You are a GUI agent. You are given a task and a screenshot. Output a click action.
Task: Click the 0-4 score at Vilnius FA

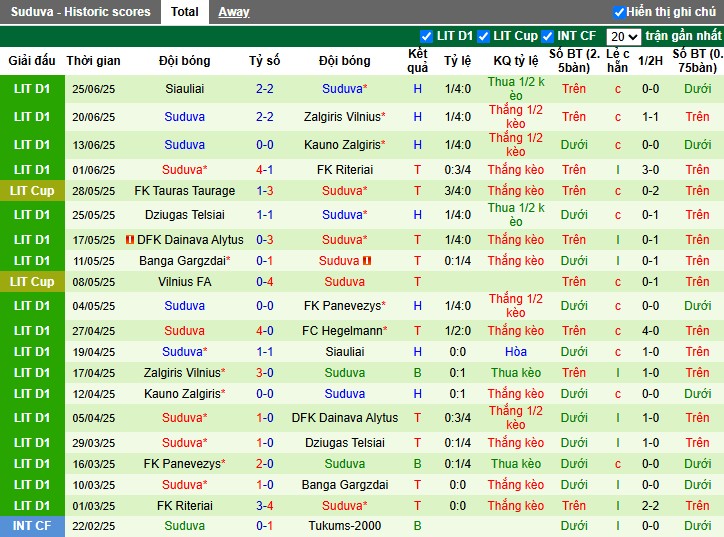265,282
